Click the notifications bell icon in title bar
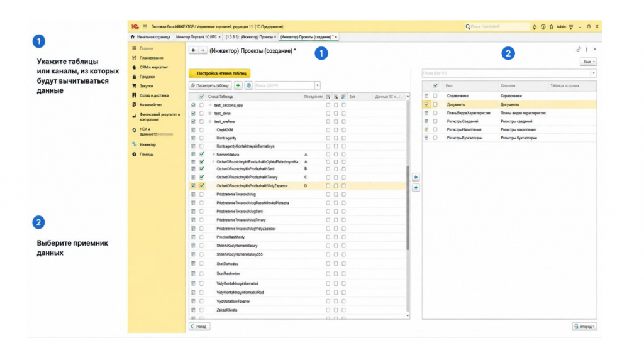This screenshot has width=644, height=353. click(x=535, y=26)
